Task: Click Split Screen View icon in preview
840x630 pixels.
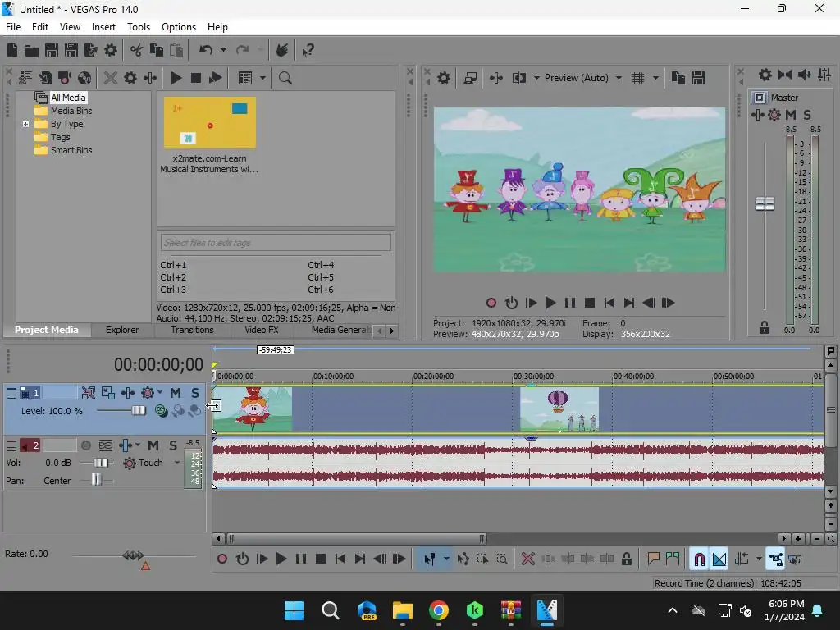Action: click(x=518, y=78)
